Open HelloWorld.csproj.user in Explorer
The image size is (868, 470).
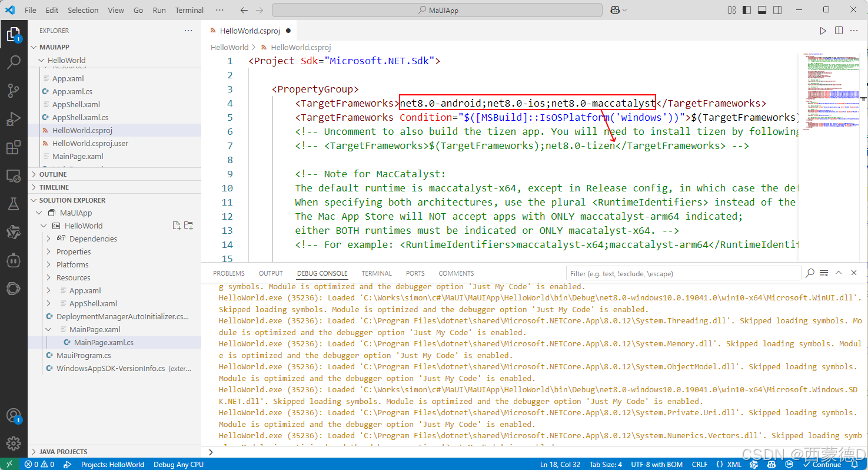coord(90,143)
